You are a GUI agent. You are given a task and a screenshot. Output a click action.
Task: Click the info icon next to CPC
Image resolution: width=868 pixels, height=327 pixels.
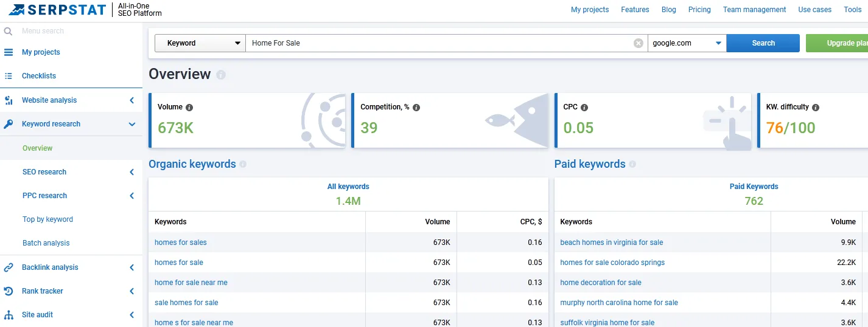coord(584,108)
